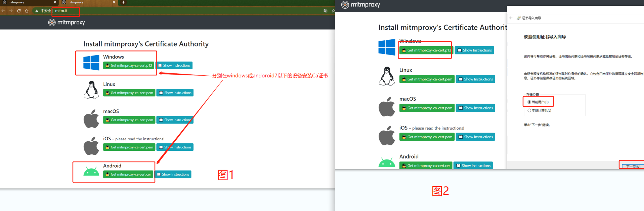Click Linux penguin icon in left page

coord(91,90)
